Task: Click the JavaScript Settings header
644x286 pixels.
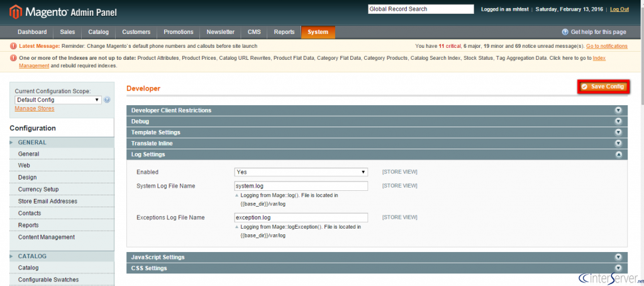Action: [x=377, y=257]
